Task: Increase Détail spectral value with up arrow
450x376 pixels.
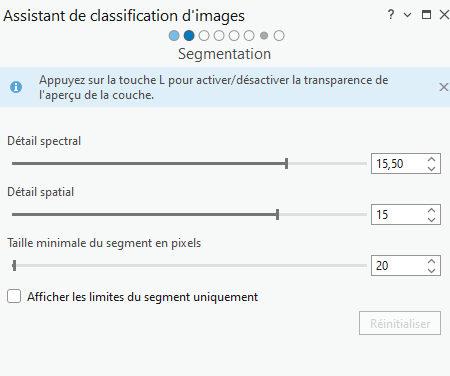Action: [x=431, y=159]
